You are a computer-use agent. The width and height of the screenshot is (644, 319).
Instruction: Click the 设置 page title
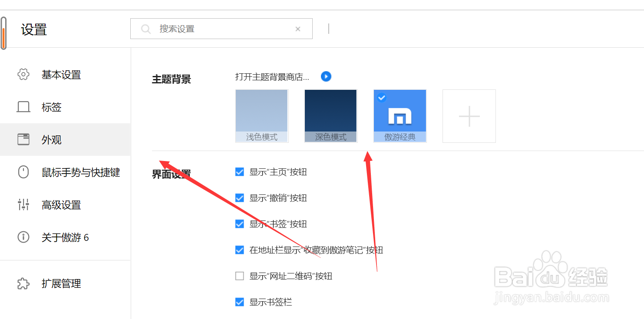34,30
